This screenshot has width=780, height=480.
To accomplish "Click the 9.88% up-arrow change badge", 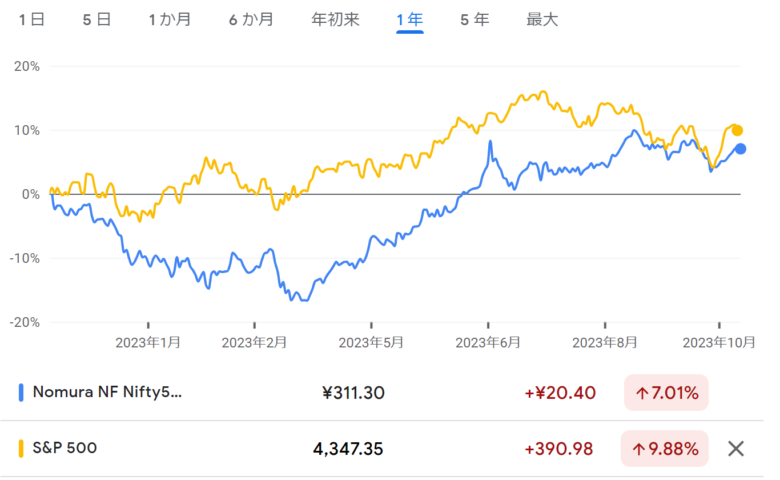I will [665, 448].
